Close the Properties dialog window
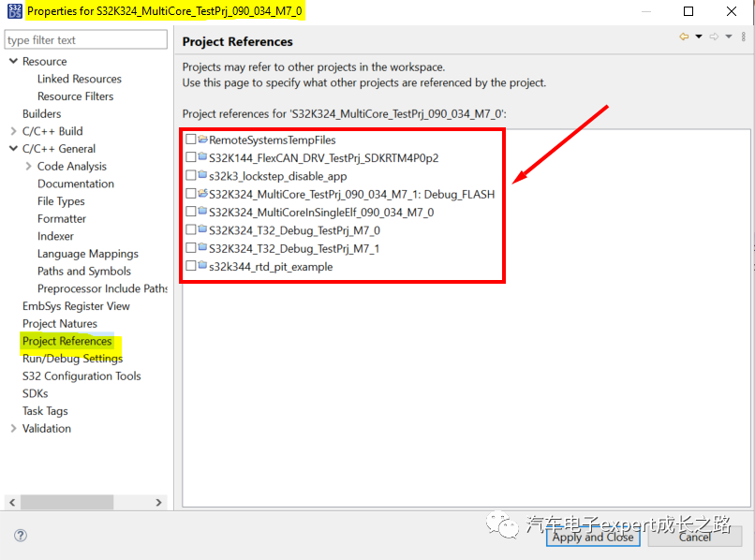 (732, 11)
